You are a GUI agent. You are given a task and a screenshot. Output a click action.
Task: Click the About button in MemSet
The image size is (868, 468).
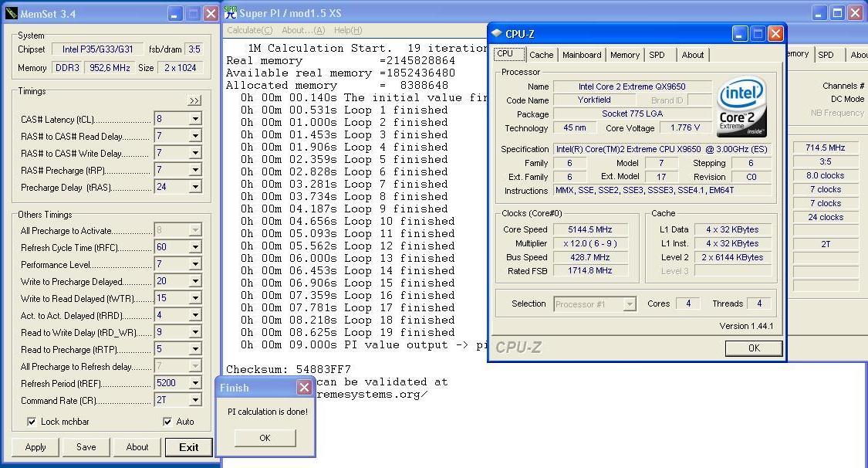(x=137, y=447)
